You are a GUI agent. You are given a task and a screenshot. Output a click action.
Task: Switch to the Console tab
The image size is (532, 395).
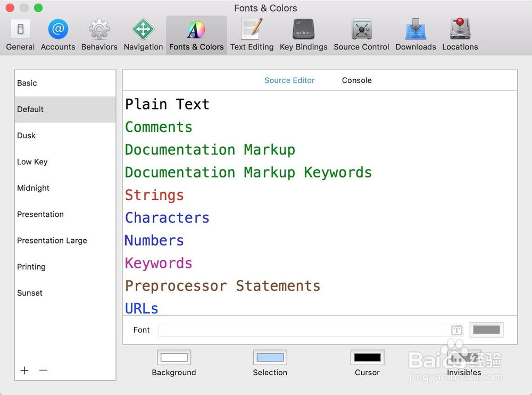pyautogui.click(x=356, y=80)
